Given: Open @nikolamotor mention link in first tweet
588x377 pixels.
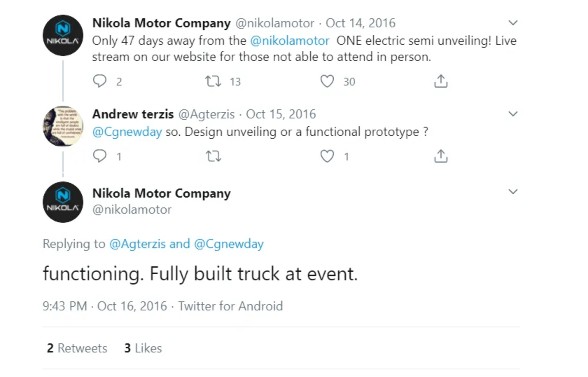Looking at the screenshot, I should click(x=290, y=41).
